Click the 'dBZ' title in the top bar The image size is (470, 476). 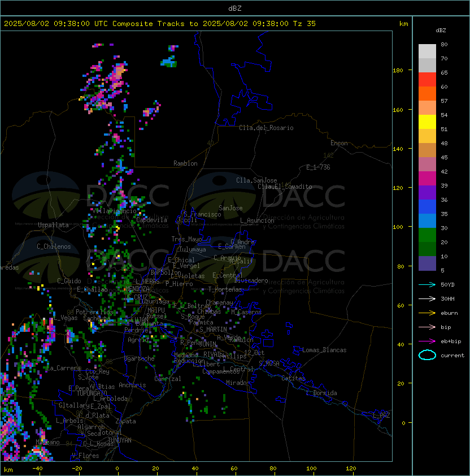pos(235,8)
